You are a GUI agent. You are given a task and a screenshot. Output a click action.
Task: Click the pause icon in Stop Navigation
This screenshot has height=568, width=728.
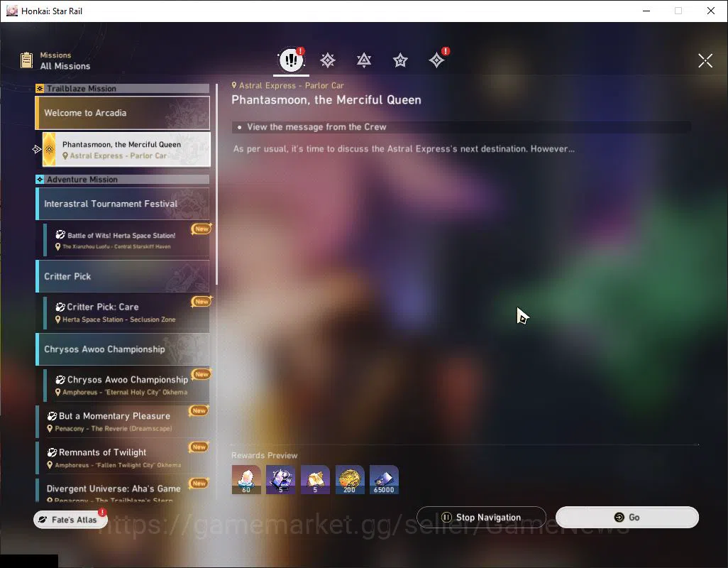[446, 518]
